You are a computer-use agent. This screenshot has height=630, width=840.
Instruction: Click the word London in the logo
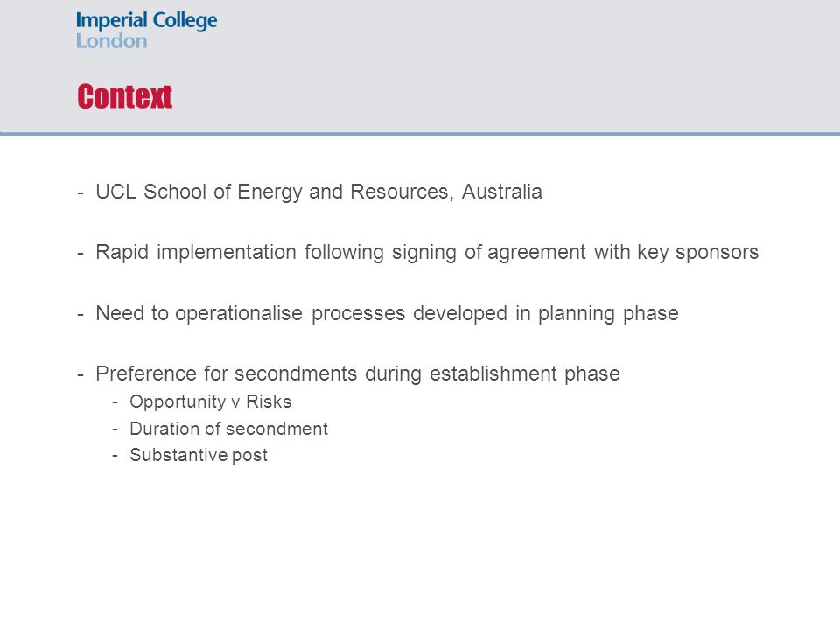click(x=111, y=41)
